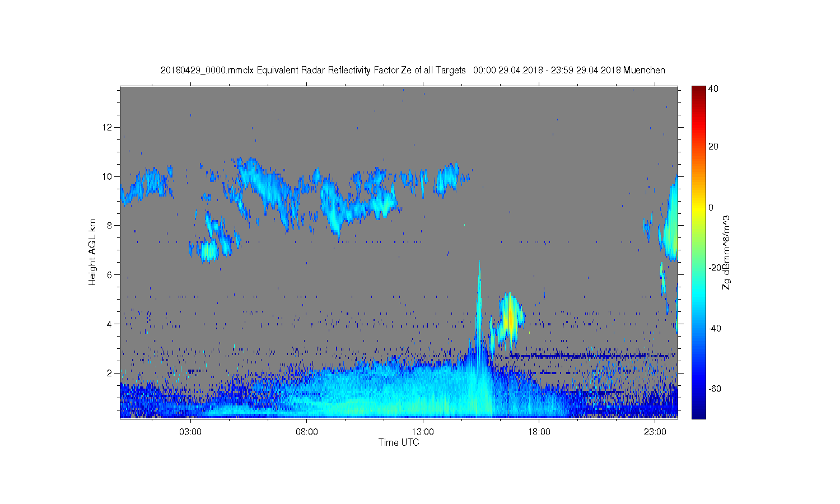The height and width of the screenshot is (504, 840).
Task: Click the height tick label 12
Action: [107, 127]
